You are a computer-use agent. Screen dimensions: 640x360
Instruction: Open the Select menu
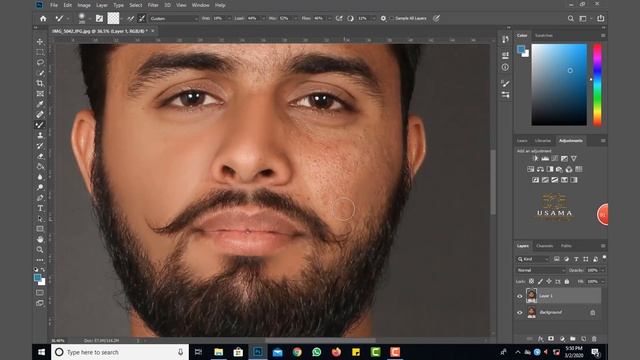pyautogui.click(x=136, y=5)
